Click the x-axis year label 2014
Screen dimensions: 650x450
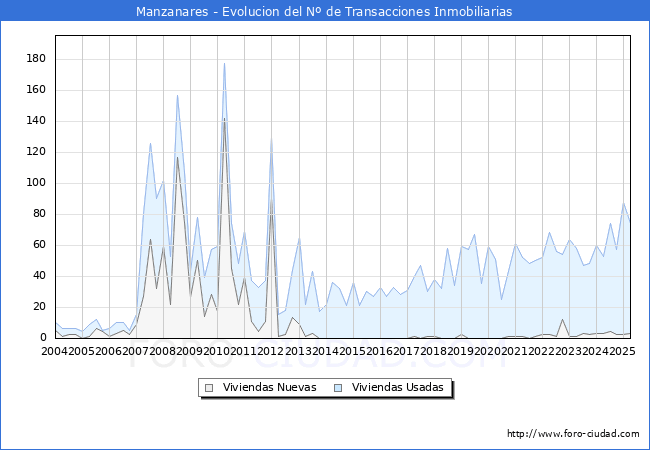pyautogui.click(x=325, y=351)
